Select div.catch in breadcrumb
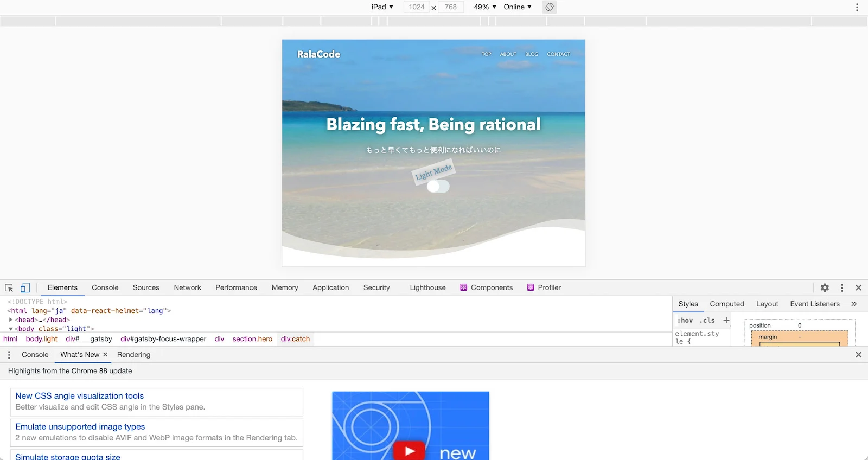 pyautogui.click(x=295, y=339)
